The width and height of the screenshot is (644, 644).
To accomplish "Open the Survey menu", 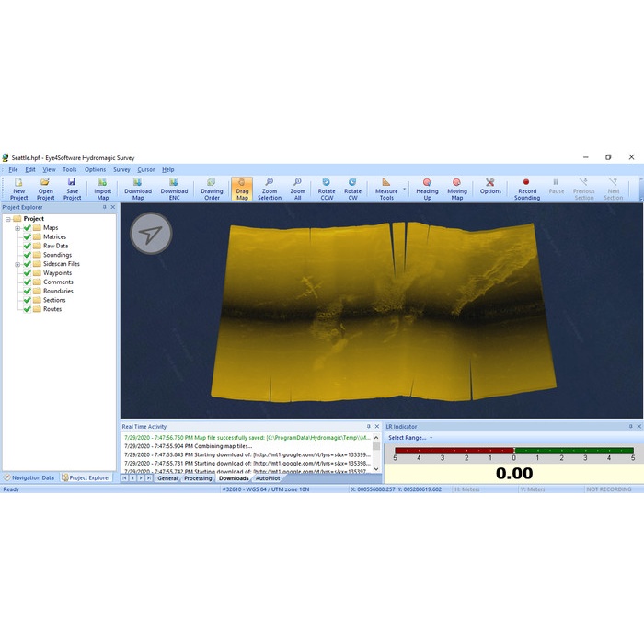I will tap(121, 169).
